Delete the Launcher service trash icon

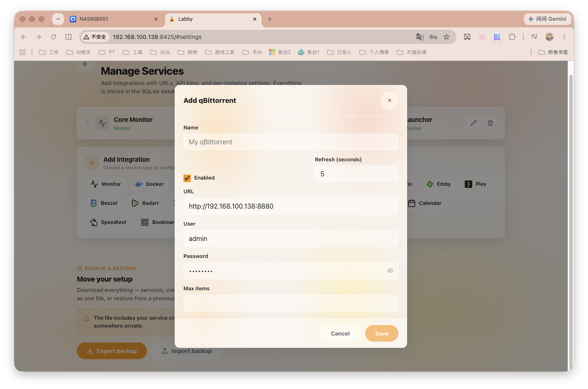tap(490, 123)
